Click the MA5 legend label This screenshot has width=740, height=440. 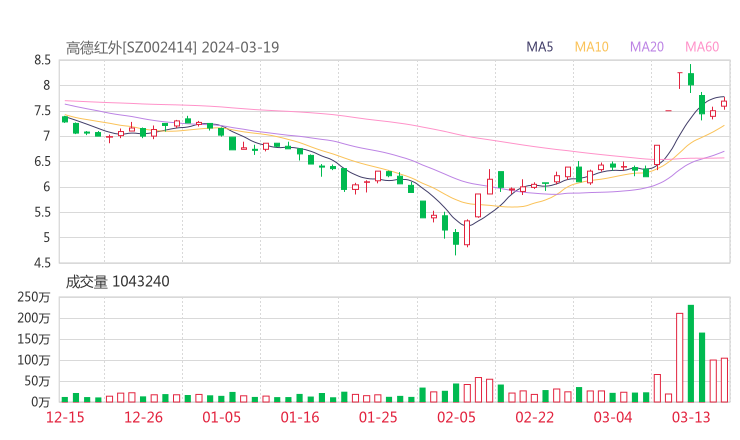point(539,47)
